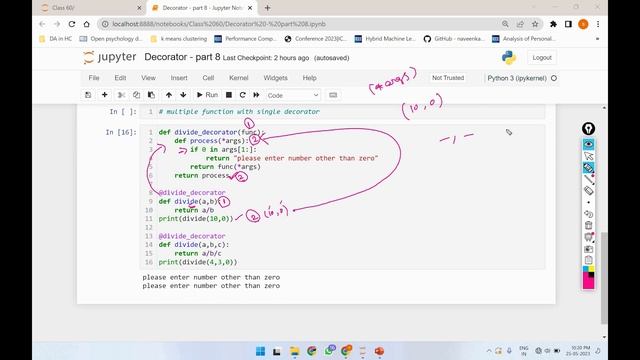Open a new browser tab with plus

[x=267, y=8]
